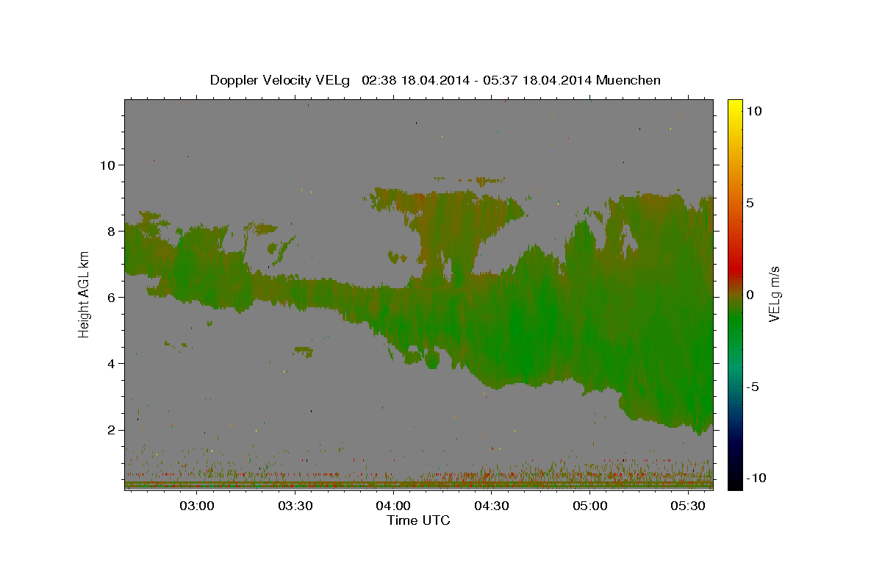Click the 'Height AGL km' axis label
The image size is (882, 588).
pos(85,295)
